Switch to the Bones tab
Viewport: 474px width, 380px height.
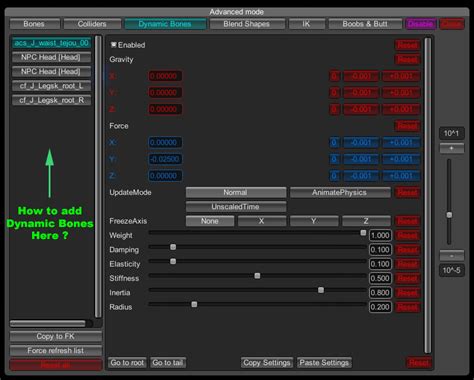pyautogui.click(x=35, y=24)
